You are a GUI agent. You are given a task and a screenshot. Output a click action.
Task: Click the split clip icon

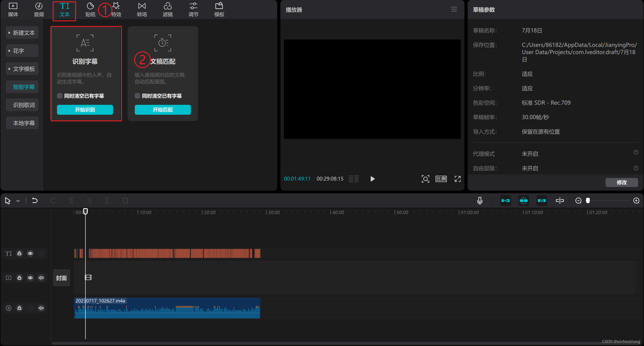[71, 201]
